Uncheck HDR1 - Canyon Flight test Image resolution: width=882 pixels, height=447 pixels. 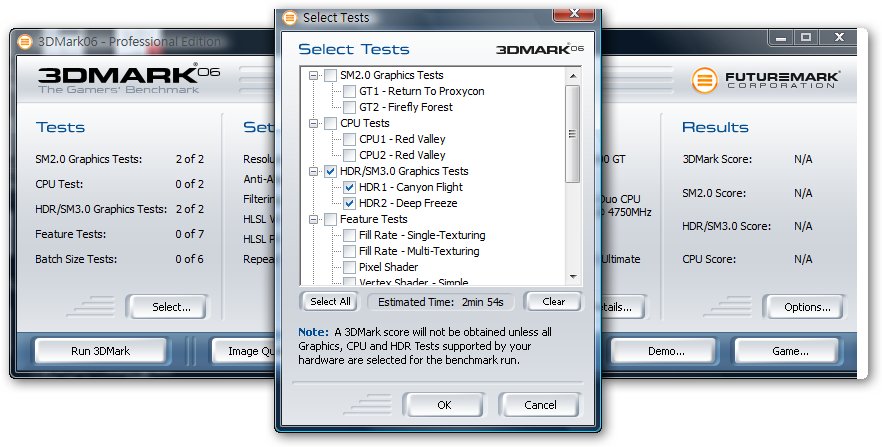349,187
